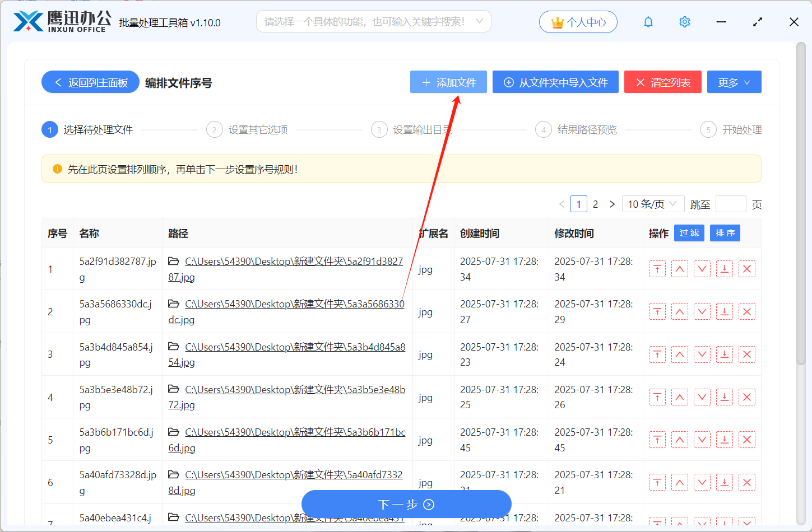Delete 5a3b4d845a854.jpg row

point(747,354)
